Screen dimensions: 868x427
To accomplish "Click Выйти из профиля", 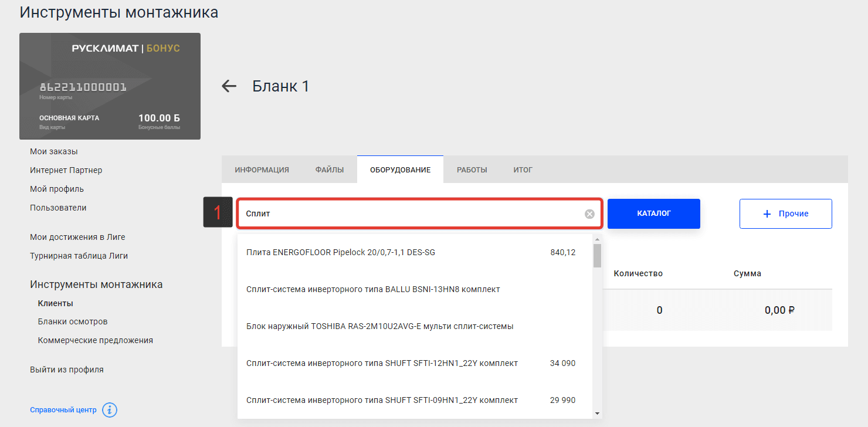I will click(x=67, y=370).
